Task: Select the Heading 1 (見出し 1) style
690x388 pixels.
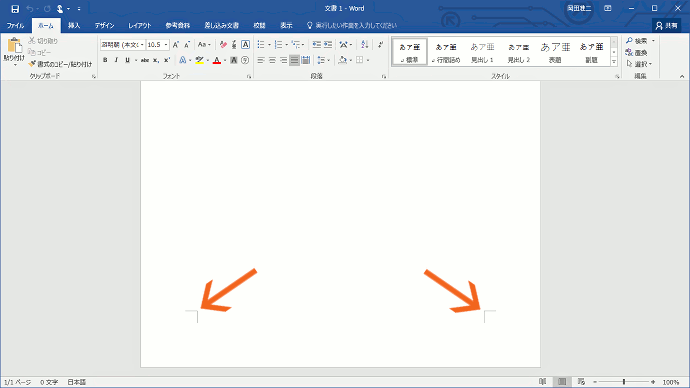Action: (x=482, y=52)
